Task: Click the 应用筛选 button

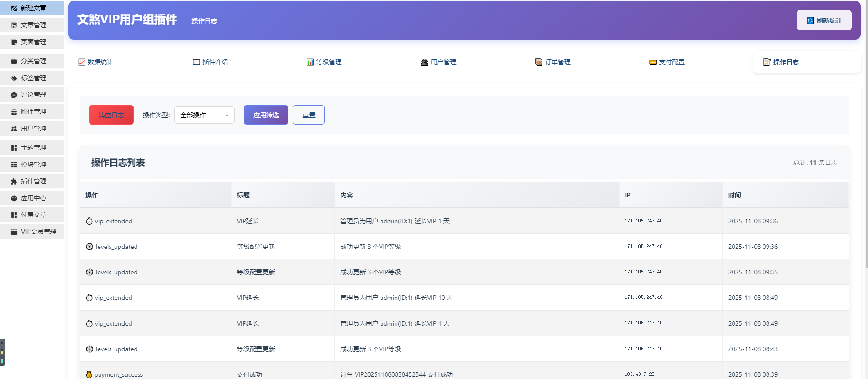Action: coord(266,115)
